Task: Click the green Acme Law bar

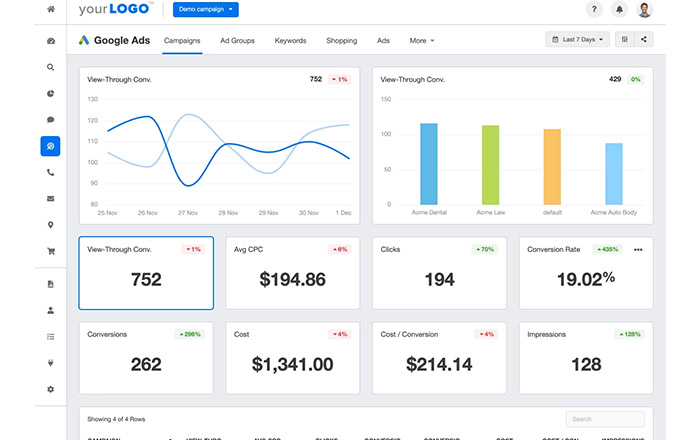Action: click(490, 165)
